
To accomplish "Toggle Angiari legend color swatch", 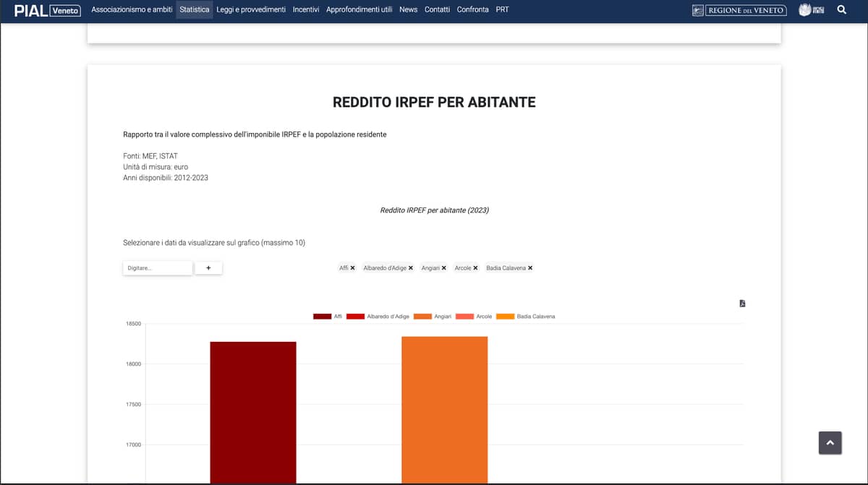I will point(422,317).
